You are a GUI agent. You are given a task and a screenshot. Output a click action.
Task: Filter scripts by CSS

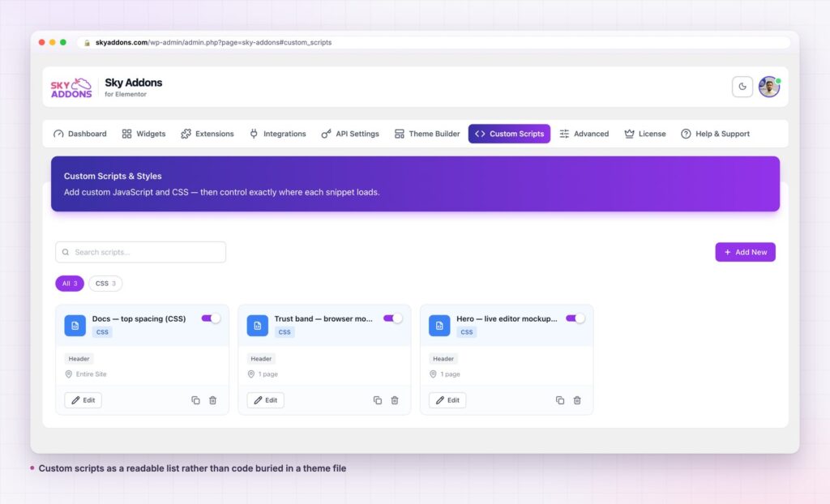point(105,284)
